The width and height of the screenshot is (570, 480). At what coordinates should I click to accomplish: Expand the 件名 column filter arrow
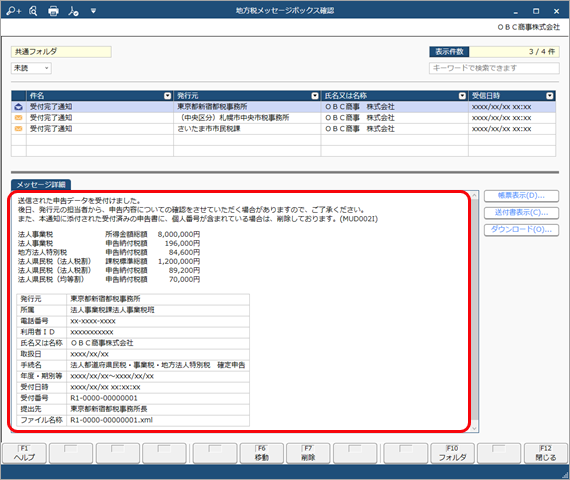click(x=168, y=96)
